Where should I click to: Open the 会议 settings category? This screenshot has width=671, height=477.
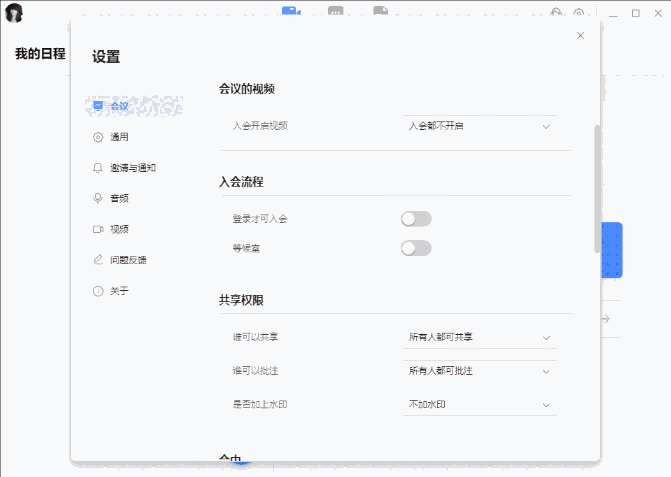tap(134, 106)
